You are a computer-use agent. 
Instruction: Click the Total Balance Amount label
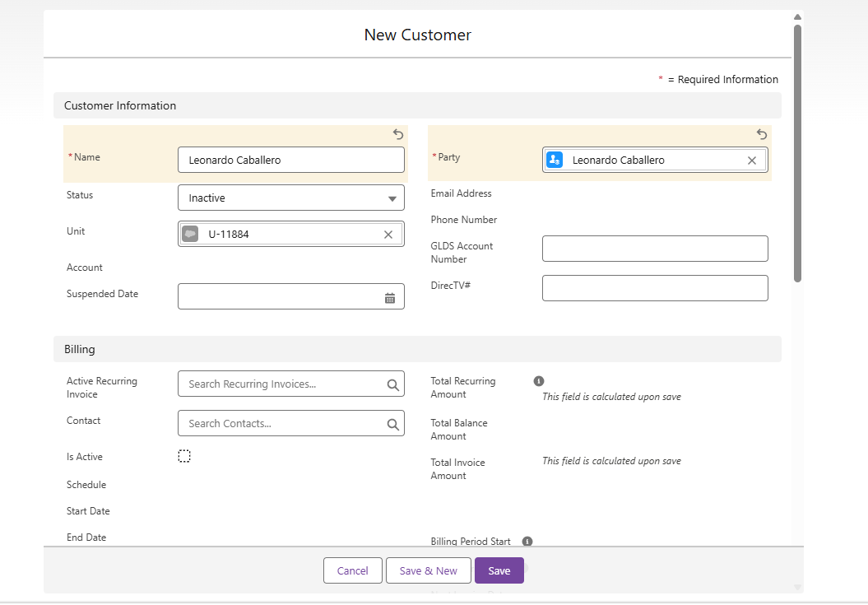(x=459, y=430)
